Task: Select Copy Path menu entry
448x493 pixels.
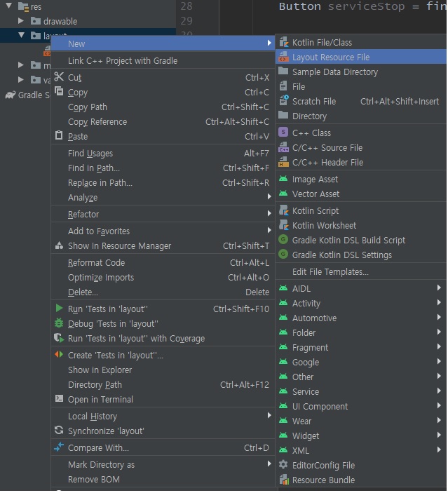Action: (x=163, y=107)
